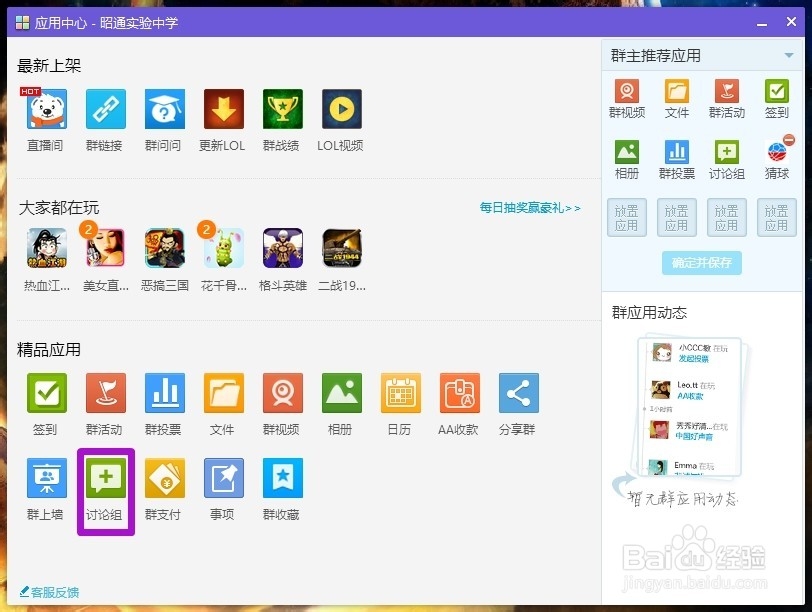812x612 pixels.
Task: Open LOL视频 videos
Action: 340,109
